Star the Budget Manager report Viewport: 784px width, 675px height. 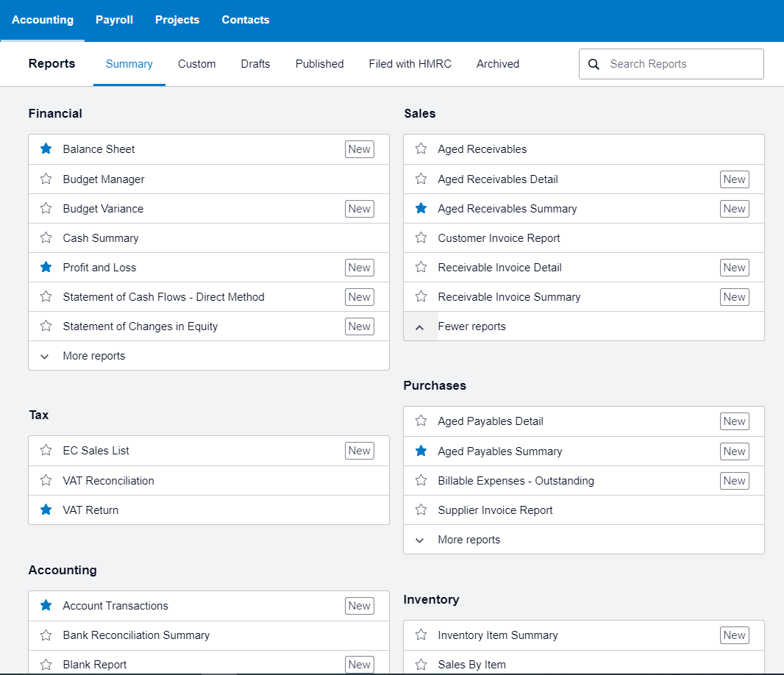[46, 179]
